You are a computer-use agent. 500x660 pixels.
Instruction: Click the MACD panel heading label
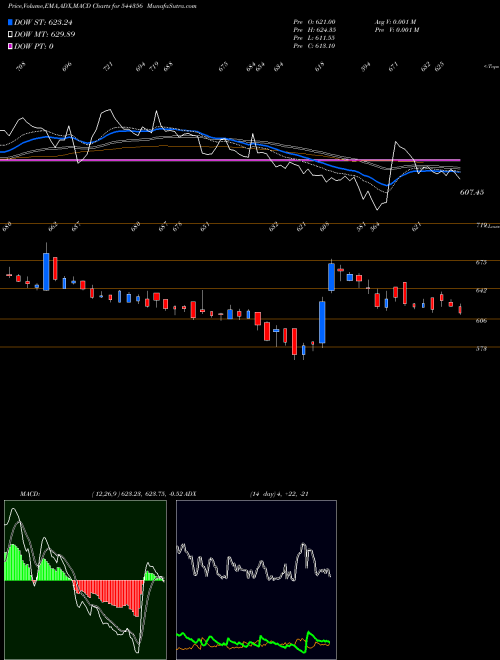pos(29,494)
